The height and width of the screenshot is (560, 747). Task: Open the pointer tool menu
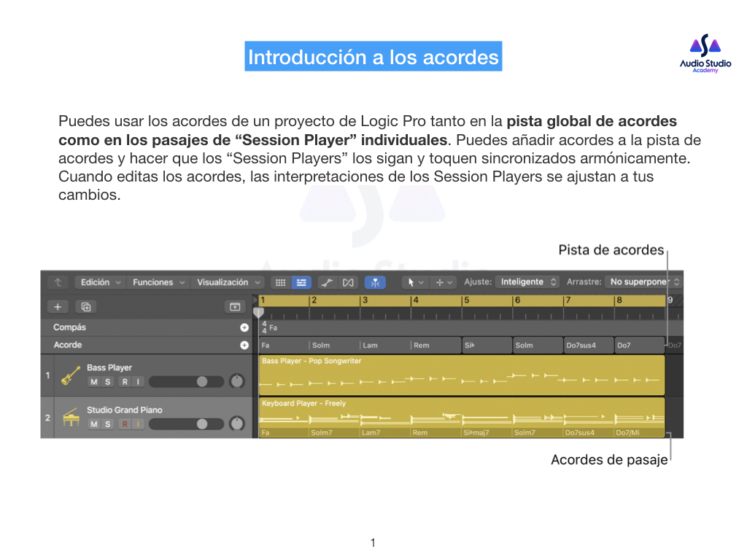click(414, 282)
